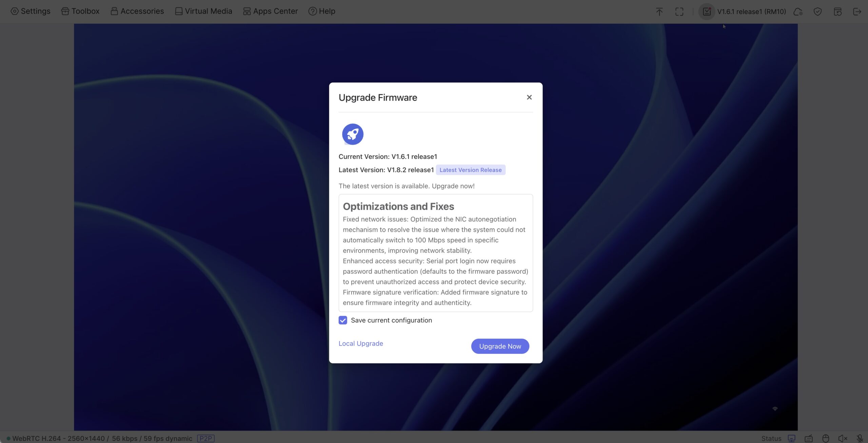Click the fullscreen brackets icon

(x=679, y=12)
